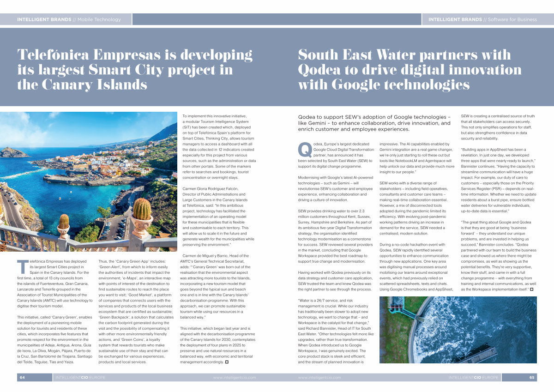
Task: Click page number 65 in the footer
Action: tap(531, 377)
